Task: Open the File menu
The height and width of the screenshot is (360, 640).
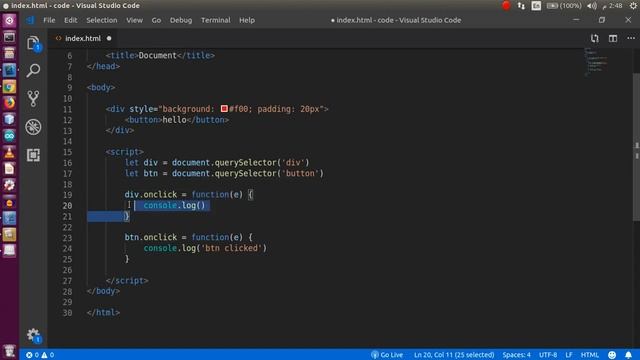Action: pos(49,20)
